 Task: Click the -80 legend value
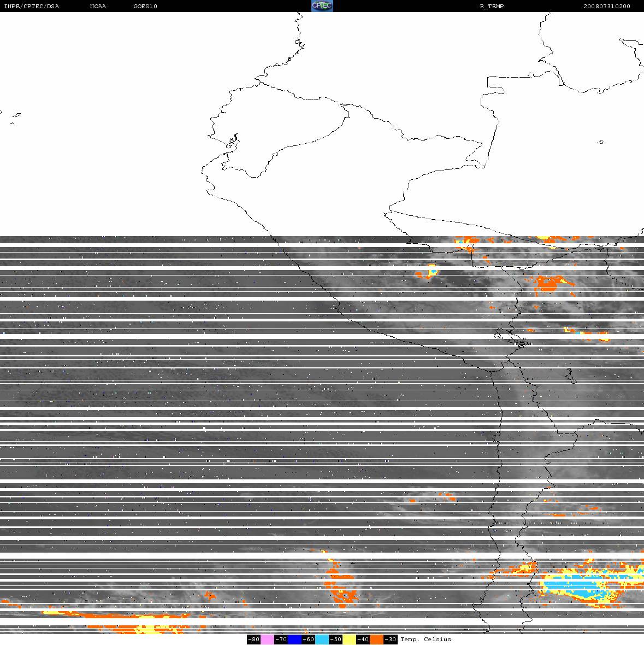[x=253, y=639]
